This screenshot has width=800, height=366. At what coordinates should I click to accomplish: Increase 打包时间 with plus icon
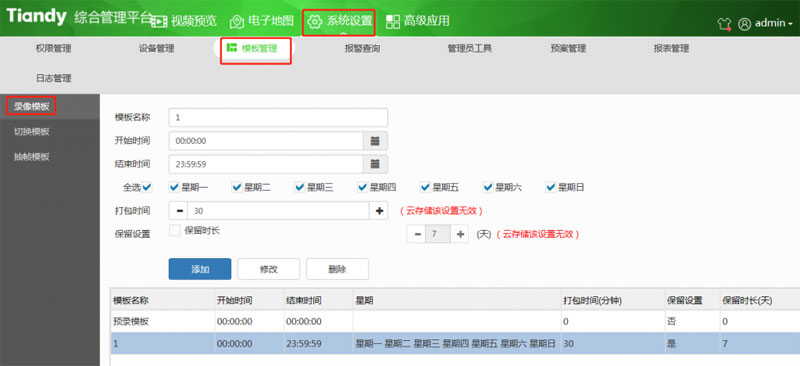click(379, 210)
